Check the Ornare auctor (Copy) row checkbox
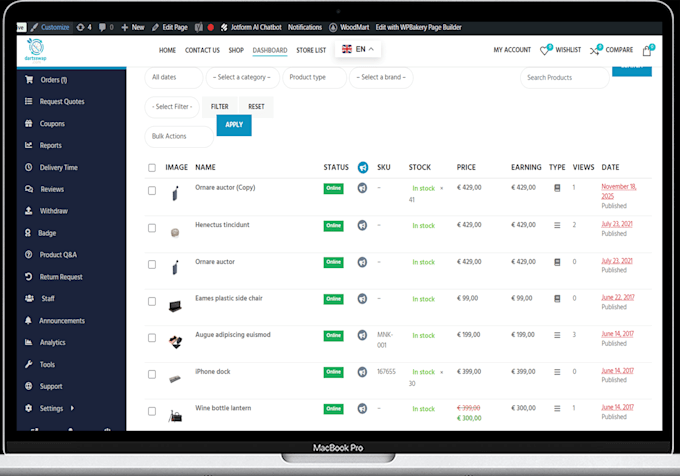Screen dimensions: 680x476 pyautogui.click(x=152, y=191)
